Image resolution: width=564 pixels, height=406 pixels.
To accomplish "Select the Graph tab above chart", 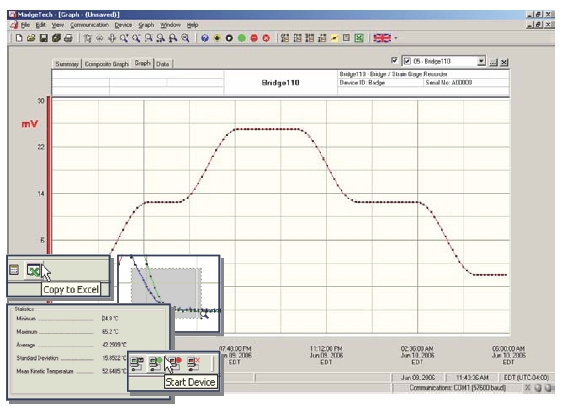I will point(142,63).
